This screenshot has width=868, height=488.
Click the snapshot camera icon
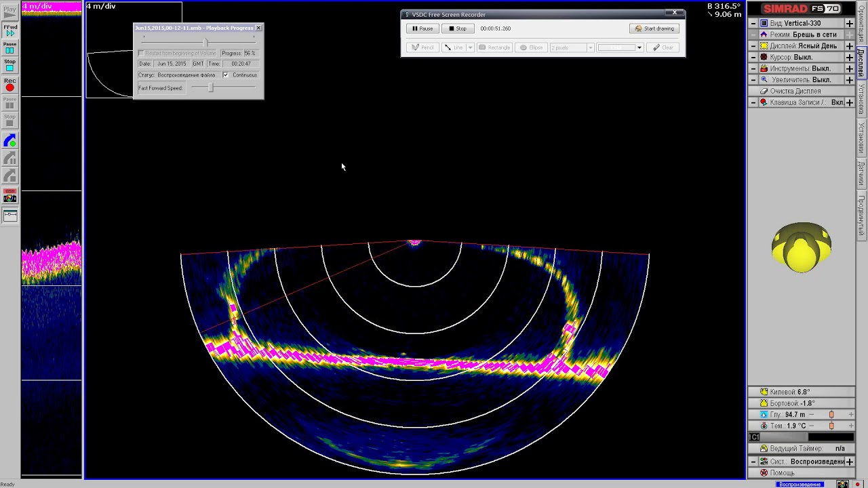tap(10, 195)
